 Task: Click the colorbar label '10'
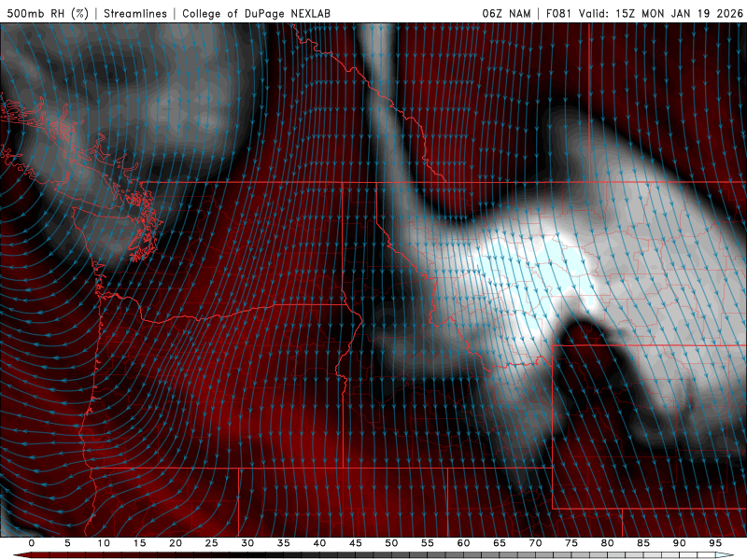coord(104,543)
